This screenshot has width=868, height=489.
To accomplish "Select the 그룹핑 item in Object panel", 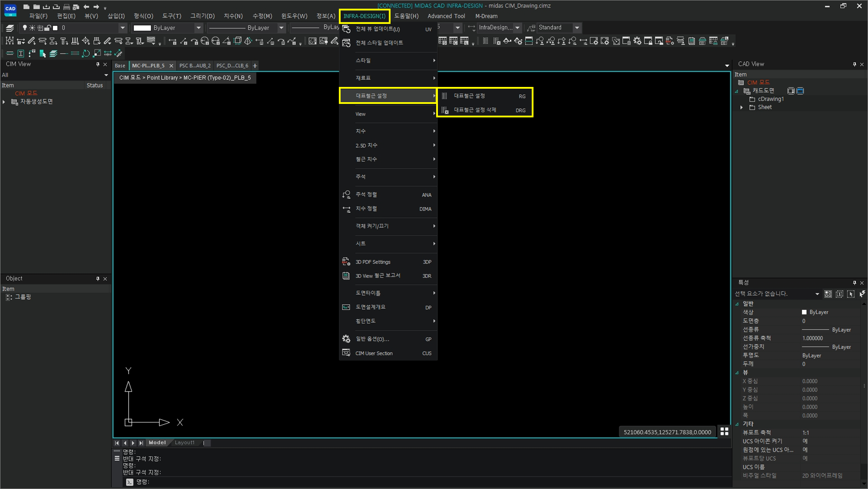I will [23, 297].
